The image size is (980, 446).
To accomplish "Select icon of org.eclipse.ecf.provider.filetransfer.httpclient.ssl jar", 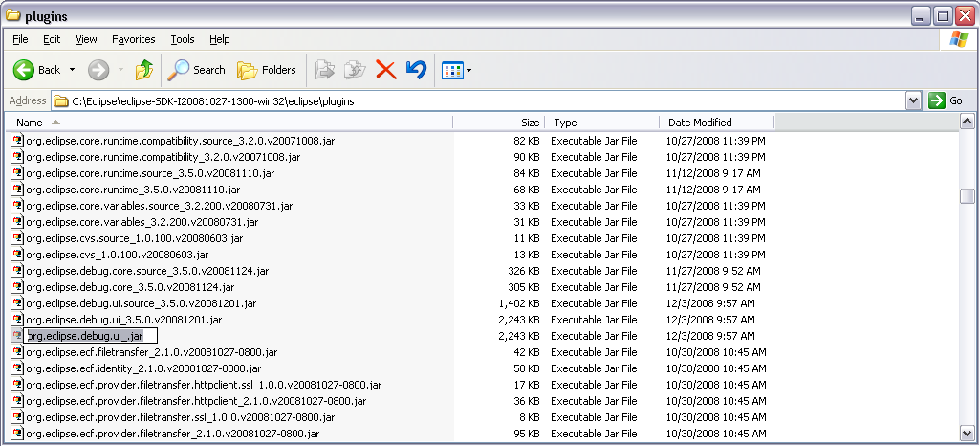I will coord(17,385).
